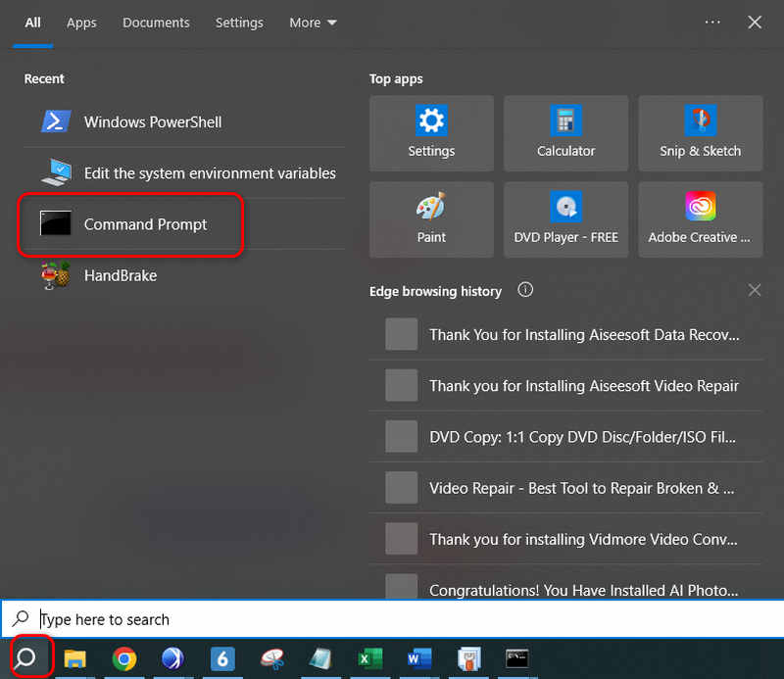Open the Adobe Creative Cloud tile
The height and width of the screenshot is (679, 784).
point(701,219)
